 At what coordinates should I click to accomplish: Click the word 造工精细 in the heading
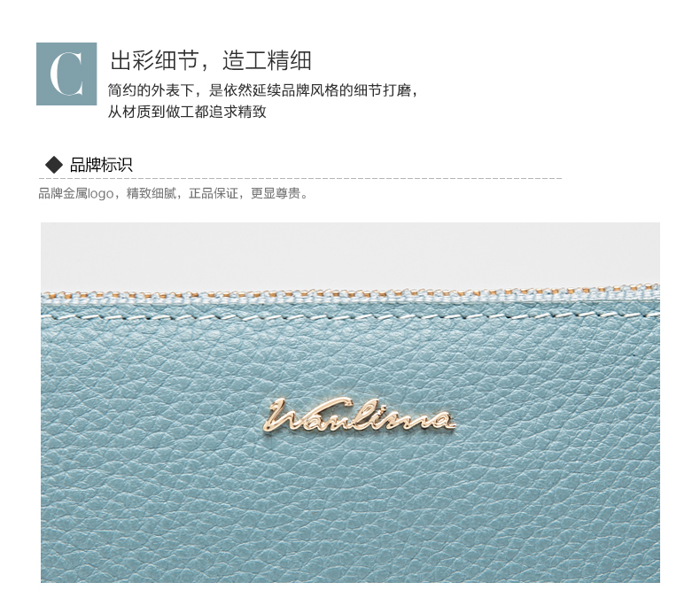tap(267, 60)
